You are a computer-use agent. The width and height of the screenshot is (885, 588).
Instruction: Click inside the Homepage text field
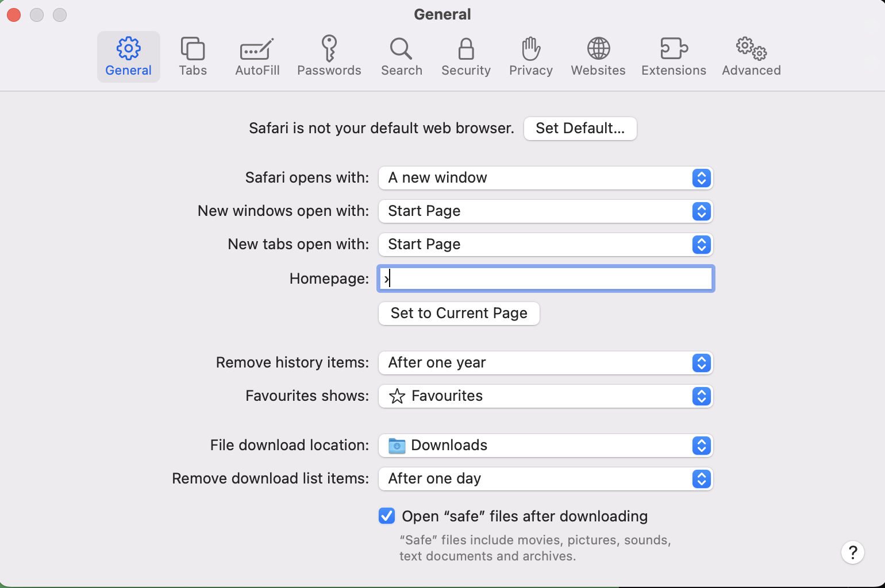[545, 278]
